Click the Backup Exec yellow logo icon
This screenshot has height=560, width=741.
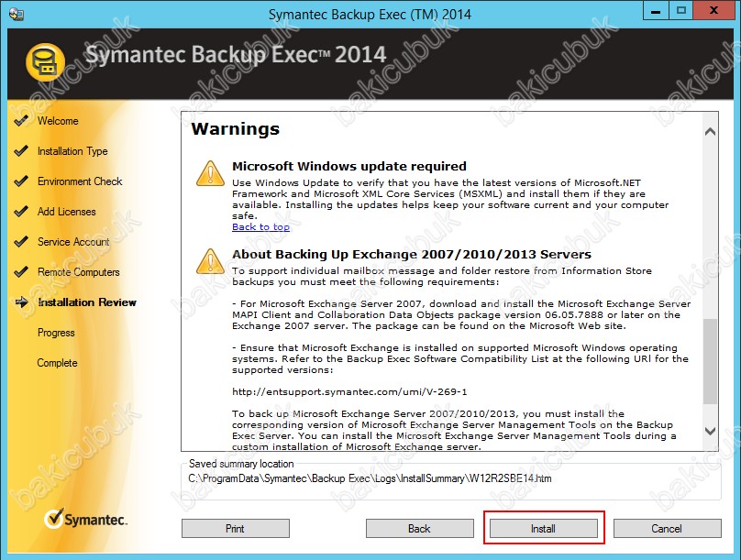pos(45,61)
